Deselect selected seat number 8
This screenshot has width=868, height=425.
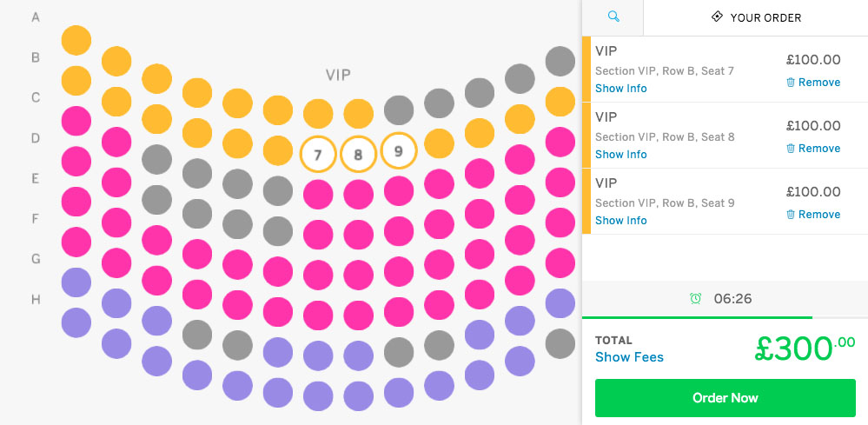pyautogui.click(x=358, y=155)
